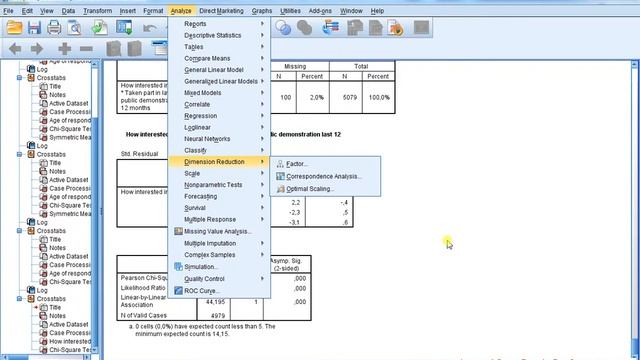The height and width of the screenshot is (360, 640).
Task: Click the Promote left arrow icon
Action: point(15,49)
